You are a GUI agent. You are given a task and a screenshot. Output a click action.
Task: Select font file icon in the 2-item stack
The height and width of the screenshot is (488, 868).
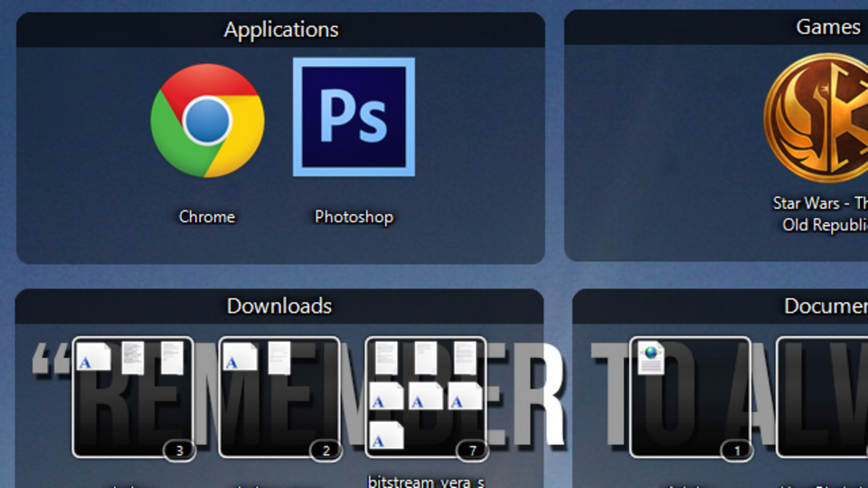(x=241, y=357)
